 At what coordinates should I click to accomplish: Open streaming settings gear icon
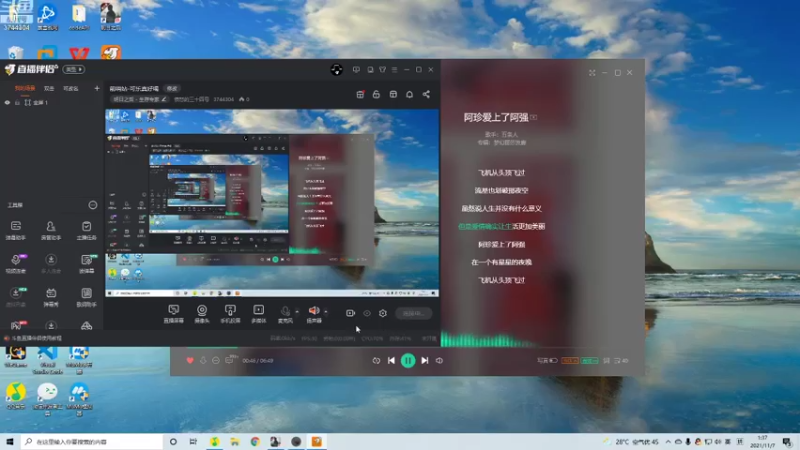[x=383, y=313]
